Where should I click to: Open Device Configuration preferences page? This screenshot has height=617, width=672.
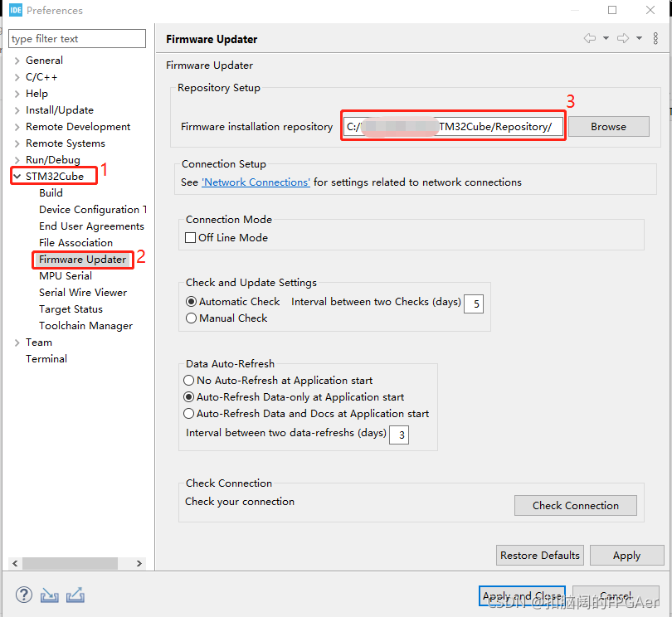pos(93,210)
